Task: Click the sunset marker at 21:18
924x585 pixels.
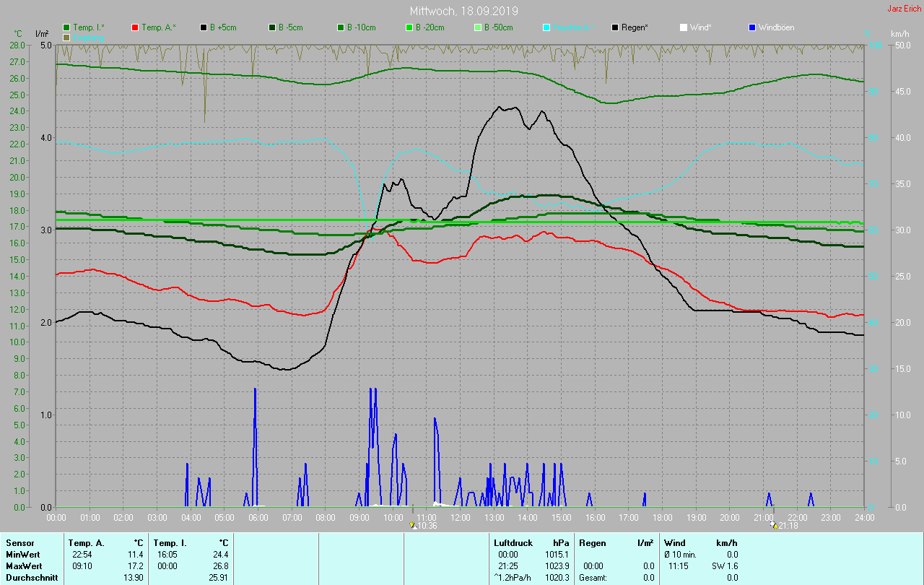Action: click(x=774, y=525)
